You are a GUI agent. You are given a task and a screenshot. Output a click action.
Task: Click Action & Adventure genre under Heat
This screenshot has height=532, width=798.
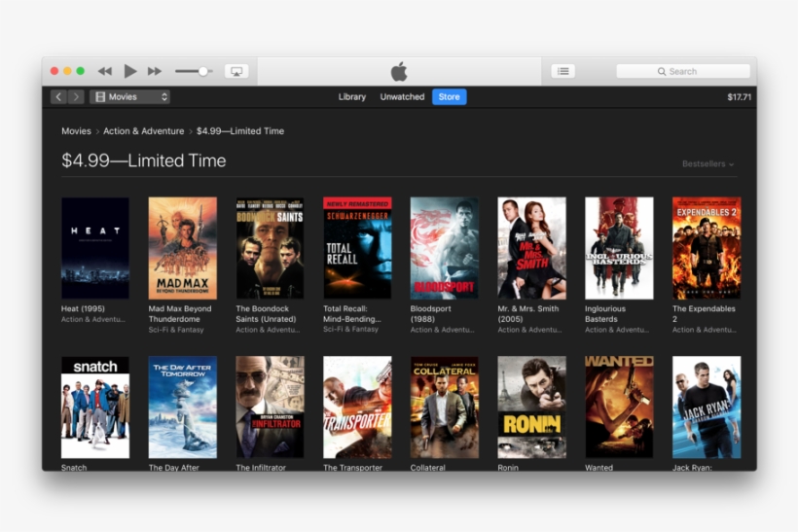pyautogui.click(x=93, y=319)
